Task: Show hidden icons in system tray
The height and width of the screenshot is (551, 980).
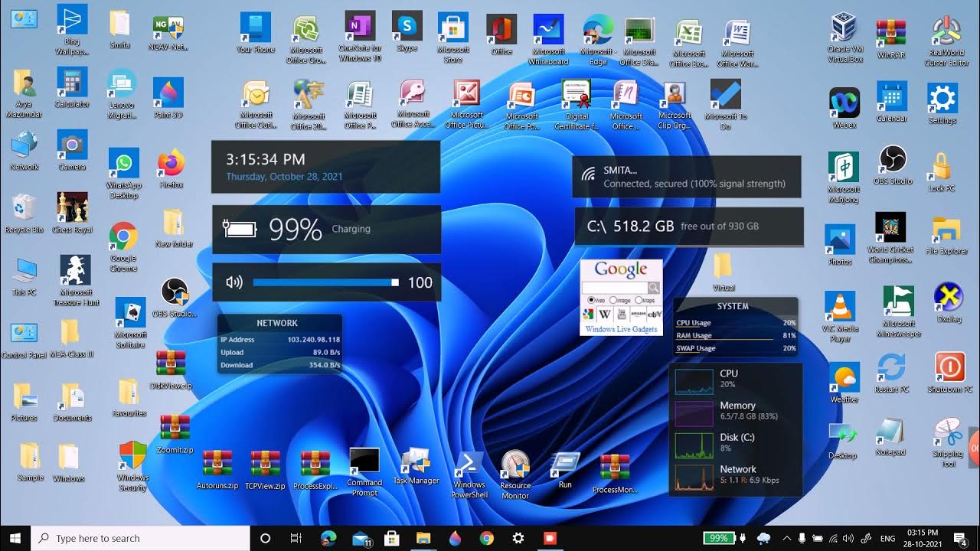Action: pos(786,538)
